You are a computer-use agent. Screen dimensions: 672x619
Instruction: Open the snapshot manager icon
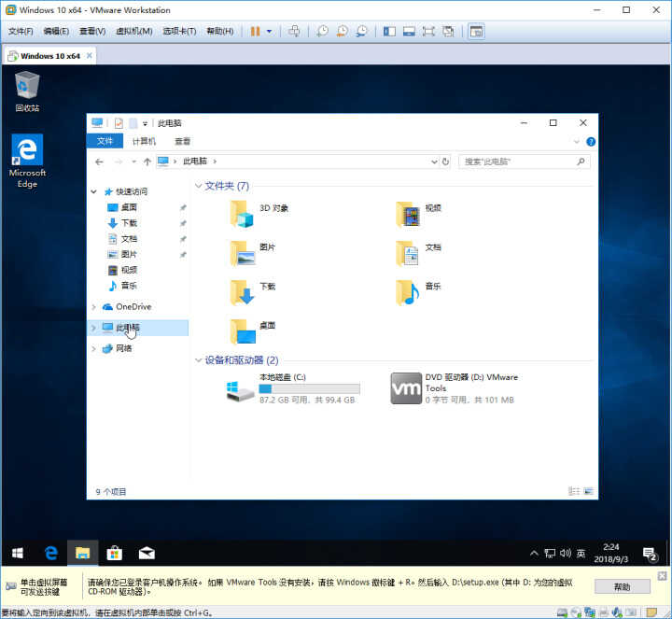[x=362, y=32]
